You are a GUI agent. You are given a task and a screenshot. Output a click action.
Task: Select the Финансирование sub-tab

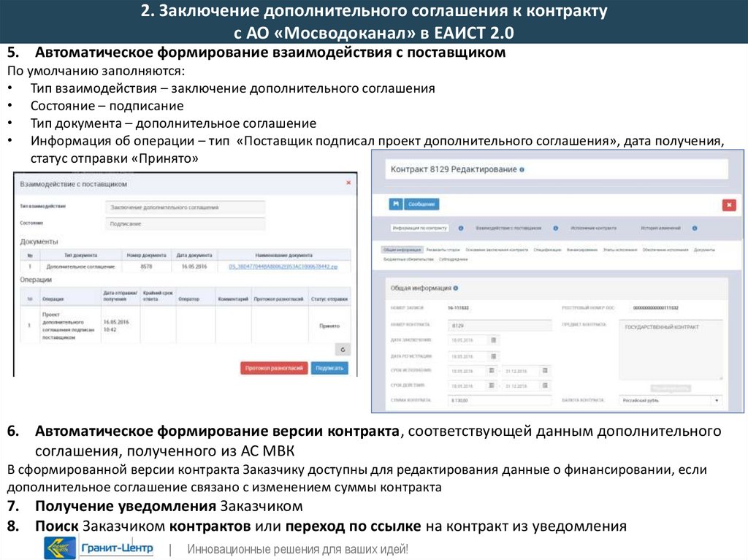[x=582, y=250]
